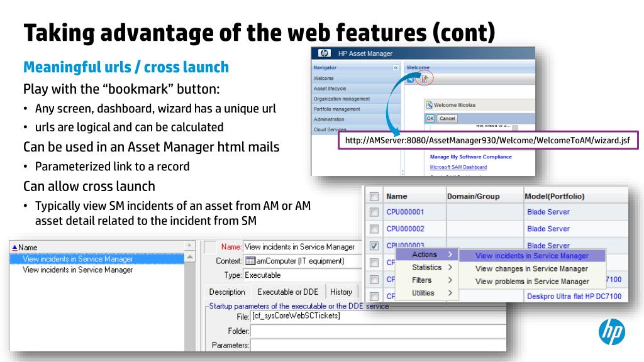Click the table icon before amComputer context
644x362 pixels.
(x=250, y=261)
